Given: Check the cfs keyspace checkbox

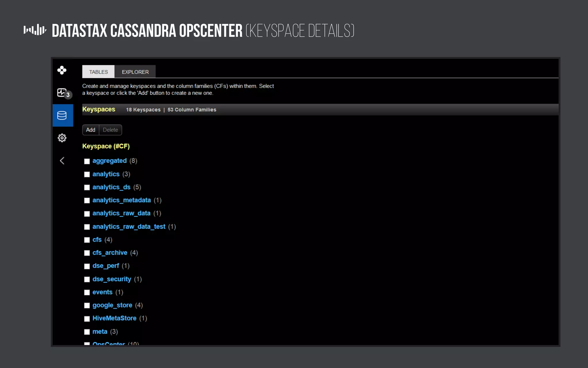Looking at the screenshot, I should 87,240.
